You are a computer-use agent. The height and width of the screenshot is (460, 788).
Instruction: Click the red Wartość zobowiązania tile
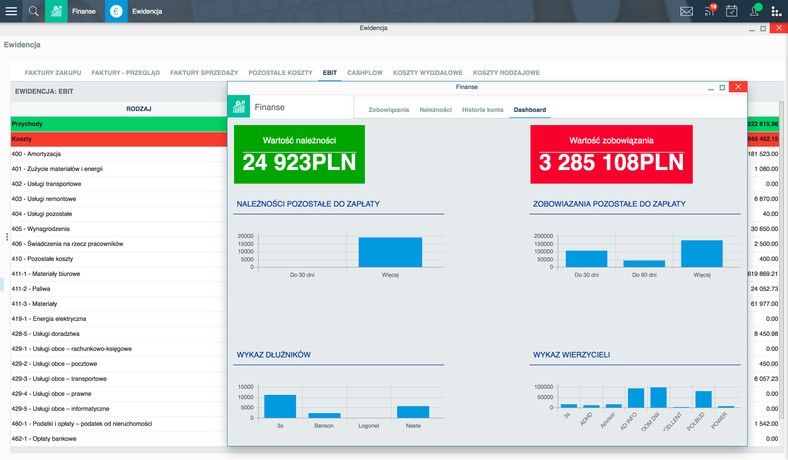pyautogui.click(x=611, y=154)
